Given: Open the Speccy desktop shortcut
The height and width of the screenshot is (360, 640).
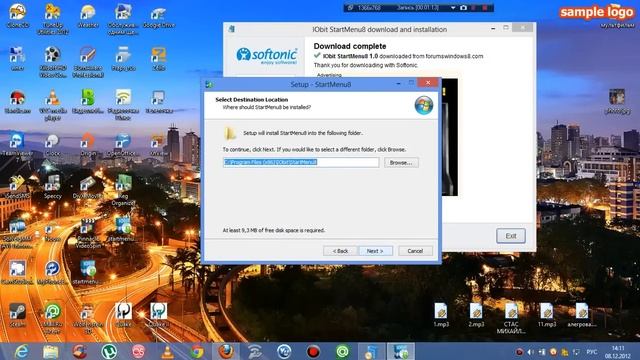Looking at the screenshot, I should click(52, 187).
